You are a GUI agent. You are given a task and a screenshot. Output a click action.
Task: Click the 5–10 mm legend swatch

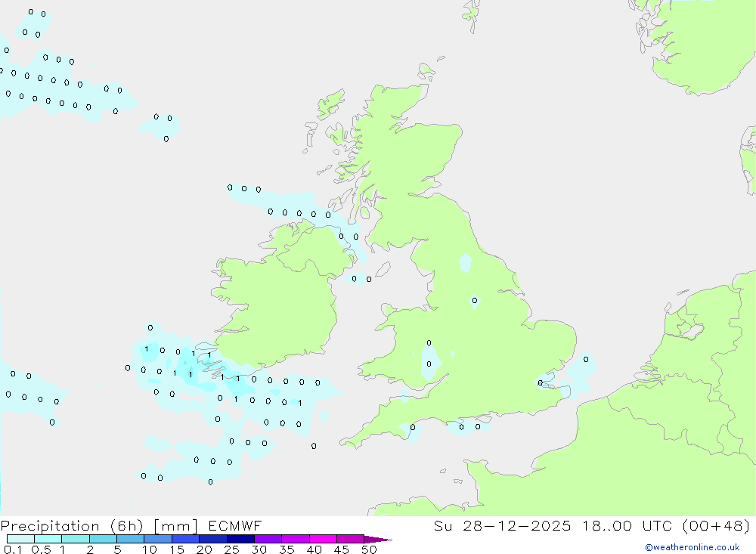131,539
